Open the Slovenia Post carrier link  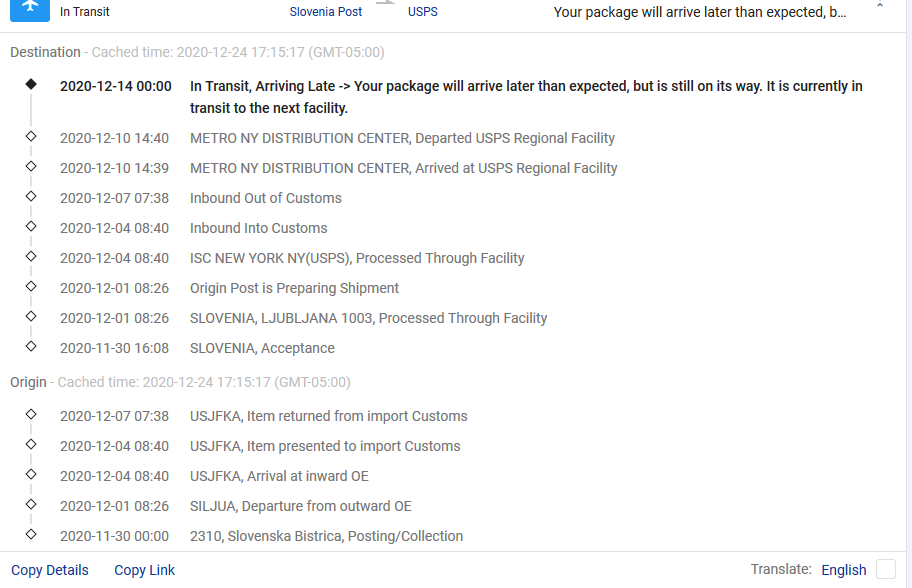[x=326, y=12]
